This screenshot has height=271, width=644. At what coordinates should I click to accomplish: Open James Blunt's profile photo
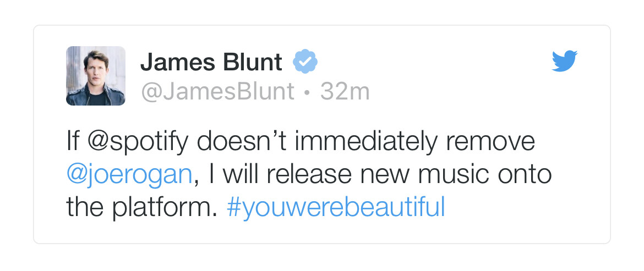coord(96,75)
